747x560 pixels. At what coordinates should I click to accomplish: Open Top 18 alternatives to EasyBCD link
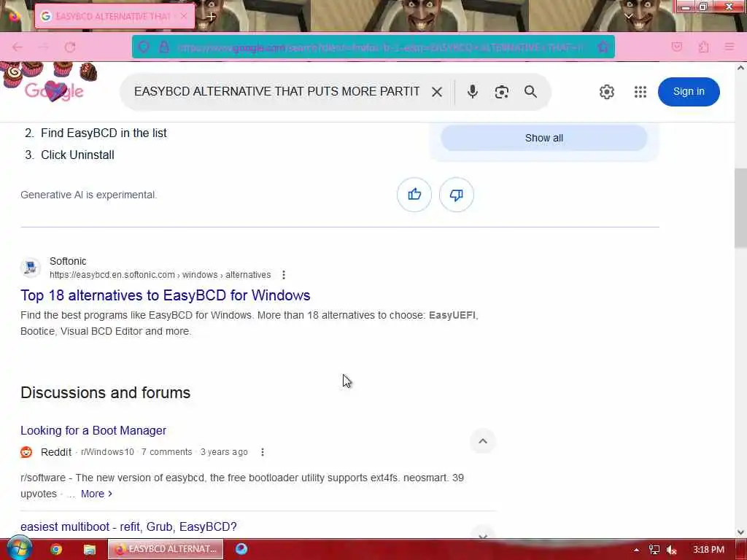tap(166, 295)
